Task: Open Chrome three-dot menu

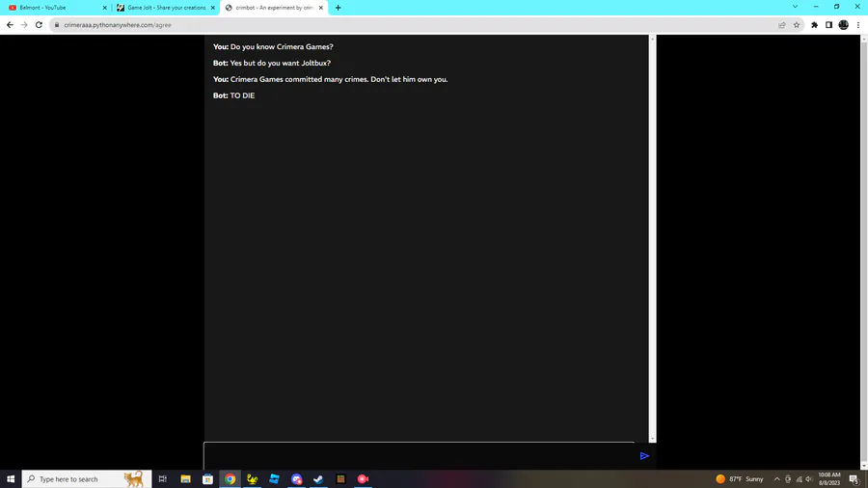Action: 858,25
